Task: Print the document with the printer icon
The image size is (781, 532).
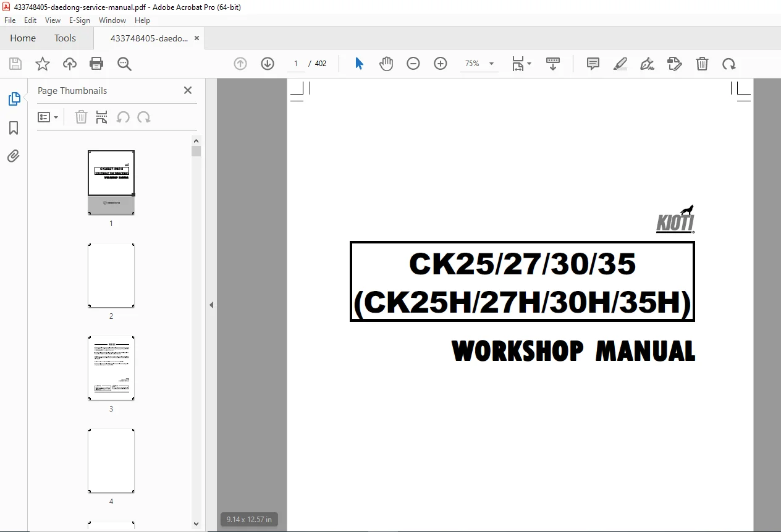Action: (96, 64)
